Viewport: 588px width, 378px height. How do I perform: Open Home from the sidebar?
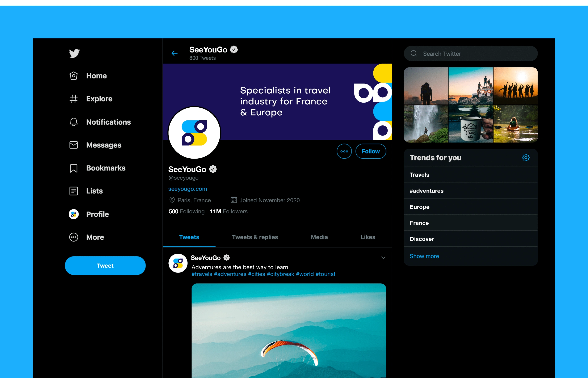pyautogui.click(x=96, y=76)
